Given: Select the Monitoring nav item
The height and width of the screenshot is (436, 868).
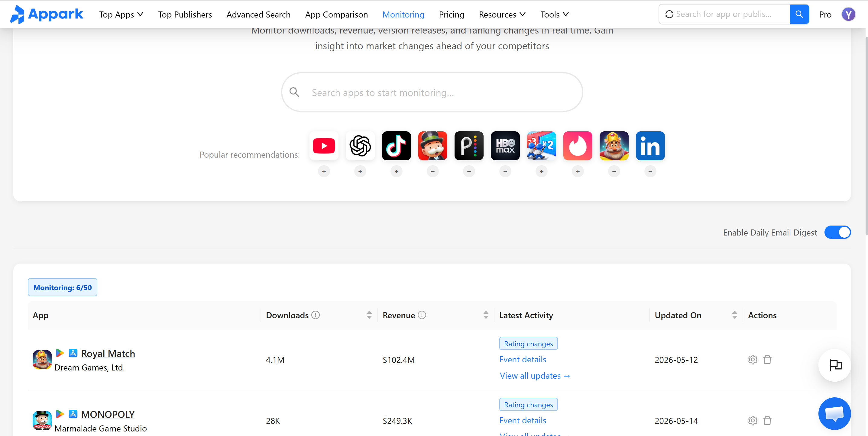Looking at the screenshot, I should tap(403, 14).
